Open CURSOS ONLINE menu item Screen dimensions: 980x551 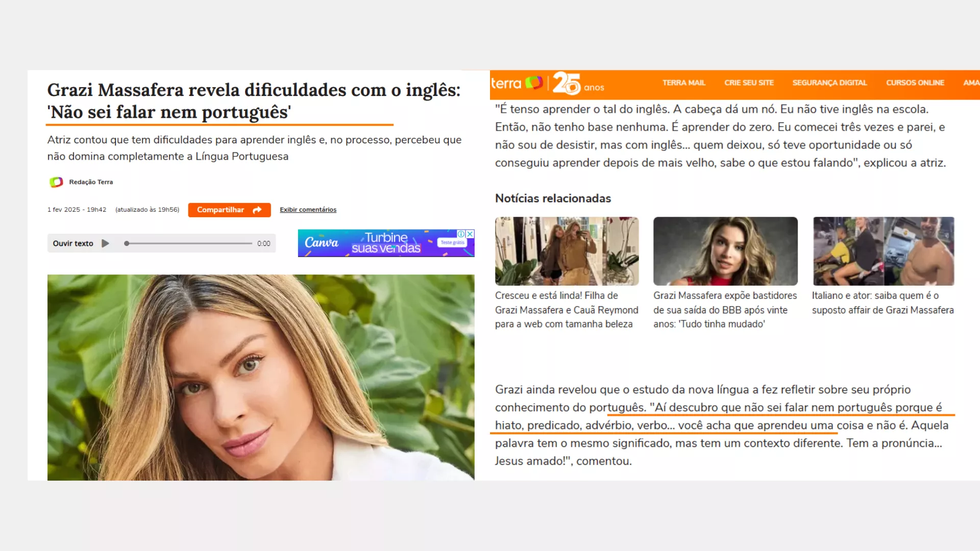tap(915, 83)
